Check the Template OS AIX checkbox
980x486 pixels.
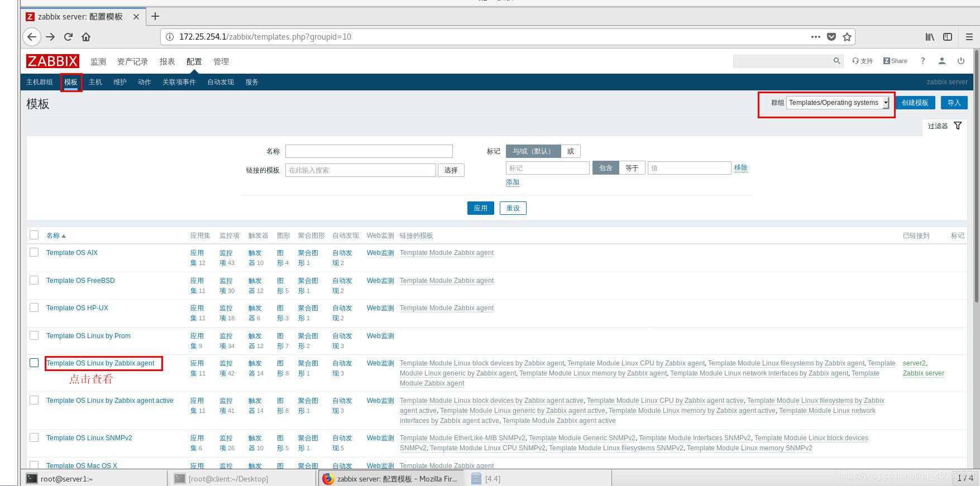click(x=34, y=252)
